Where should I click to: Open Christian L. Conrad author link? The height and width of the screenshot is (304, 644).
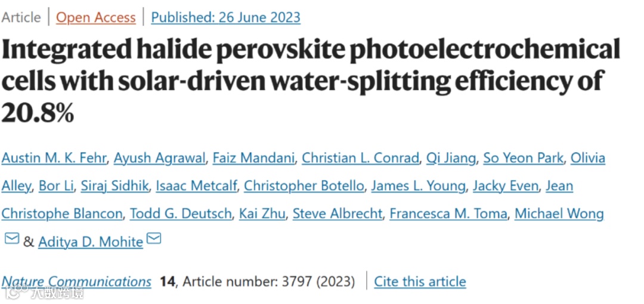[x=360, y=158]
